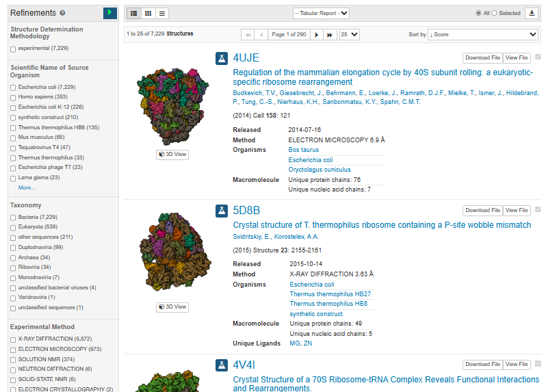The width and height of the screenshot is (546, 392).
Task: Check the Mus musculus (65) filter
Action: tap(13, 138)
